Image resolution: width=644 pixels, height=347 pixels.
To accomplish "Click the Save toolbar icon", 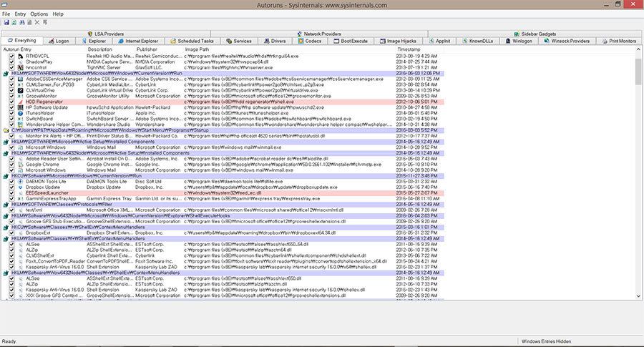I will click(x=6, y=22).
